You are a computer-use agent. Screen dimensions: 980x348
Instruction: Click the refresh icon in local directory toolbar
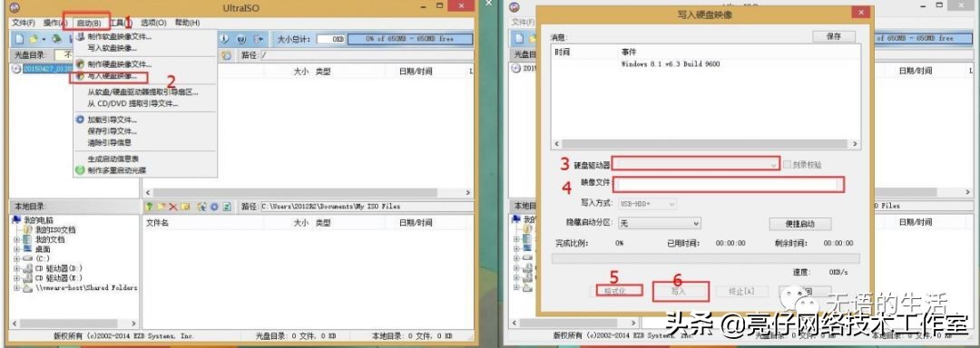[226, 207]
